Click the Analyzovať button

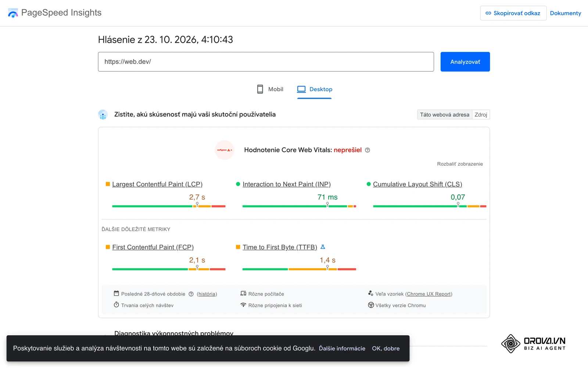coord(465,62)
